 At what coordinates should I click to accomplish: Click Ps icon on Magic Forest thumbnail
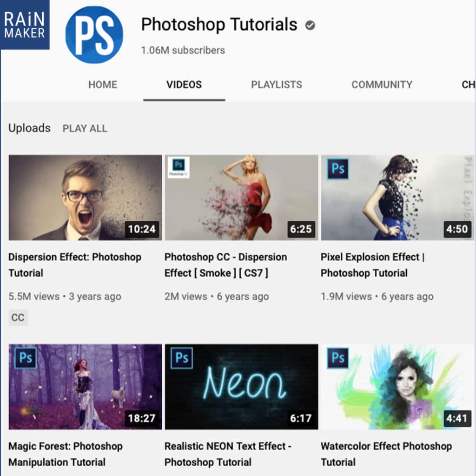point(26,358)
